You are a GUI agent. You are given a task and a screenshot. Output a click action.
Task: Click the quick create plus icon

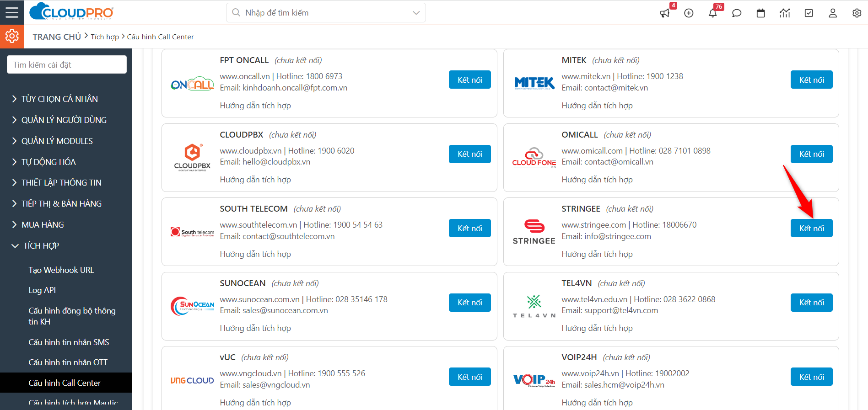click(689, 13)
